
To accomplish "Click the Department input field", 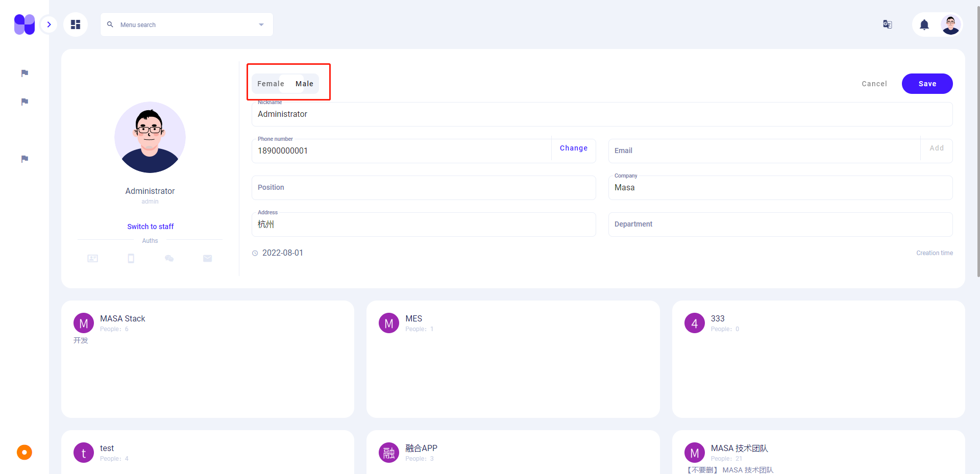I will [780, 224].
